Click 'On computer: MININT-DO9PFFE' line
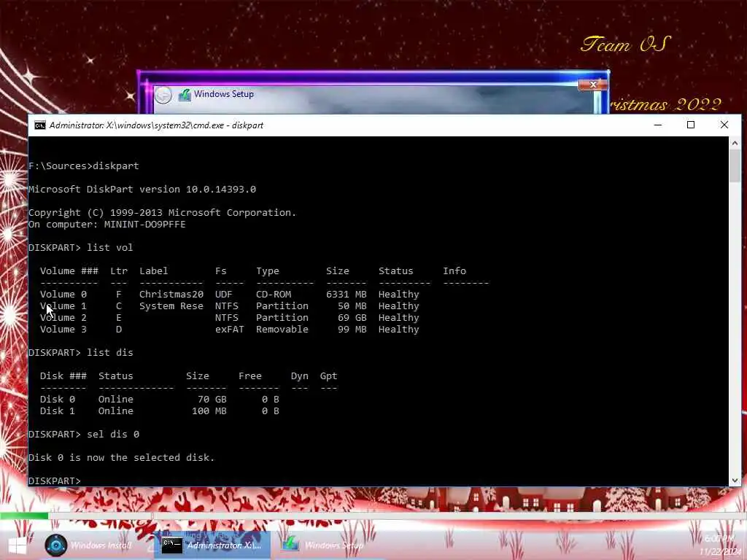The width and height of the screenshot is (747, 560). pos(107,225)
